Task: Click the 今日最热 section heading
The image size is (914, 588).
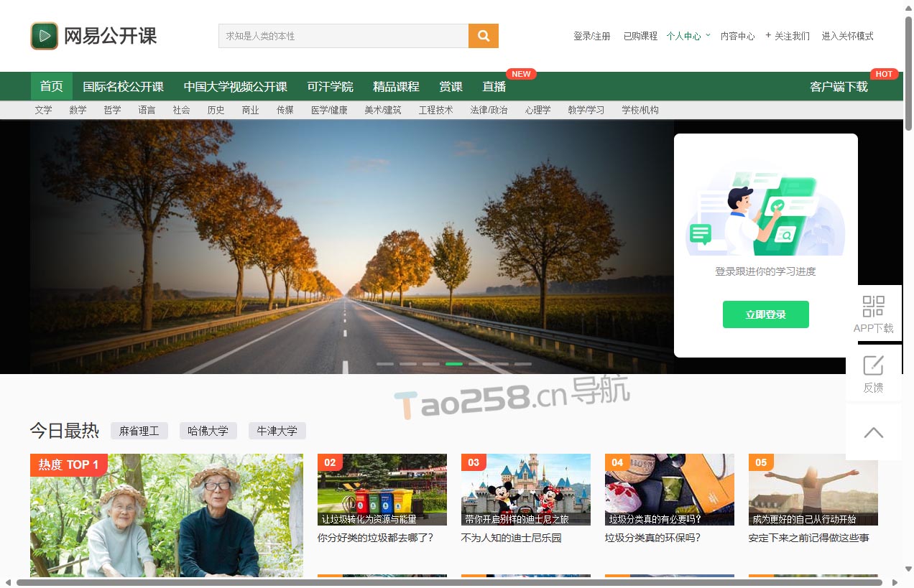Action: tap(64, 431)
